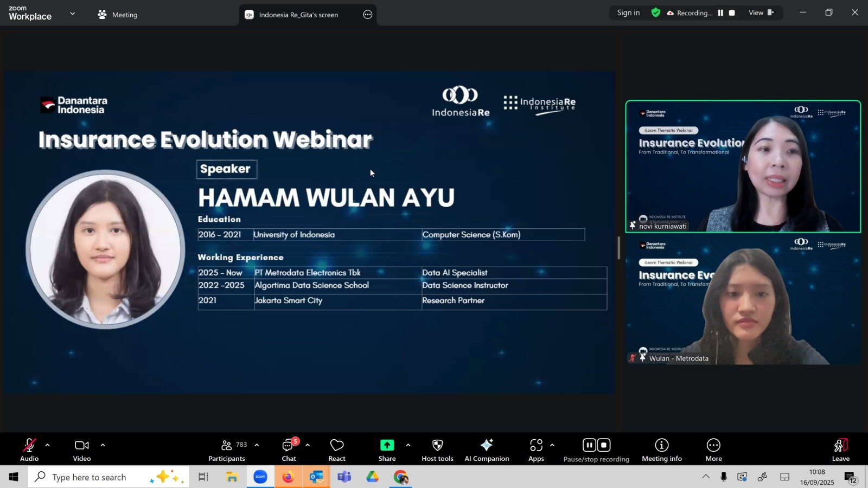Screen dimensions: 868x488
Task: Expand video options arrow
Action: pos(103,445)
